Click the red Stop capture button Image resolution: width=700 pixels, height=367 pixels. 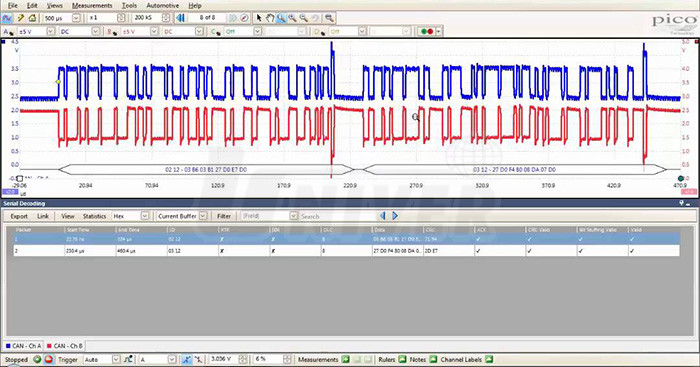click(49, 359)
